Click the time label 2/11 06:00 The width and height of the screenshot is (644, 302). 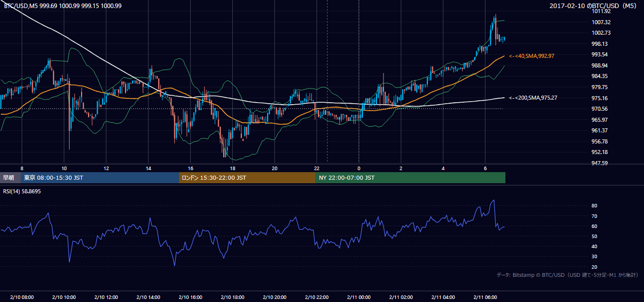pyautogui.click(x=485, y=297)
